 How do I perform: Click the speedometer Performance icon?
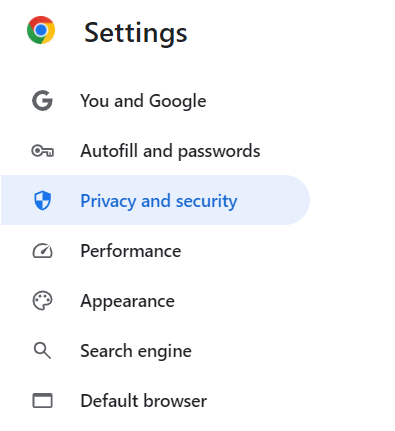point(42,251)
